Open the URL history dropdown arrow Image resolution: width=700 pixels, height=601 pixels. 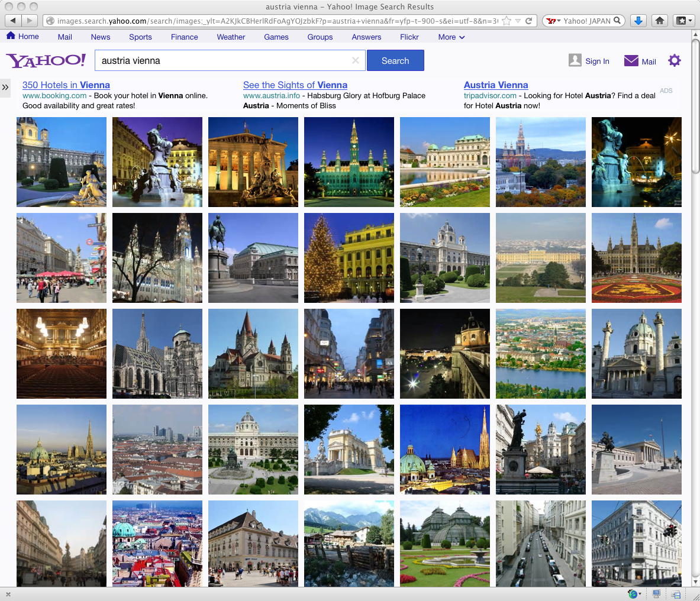(x=518, y=21)
